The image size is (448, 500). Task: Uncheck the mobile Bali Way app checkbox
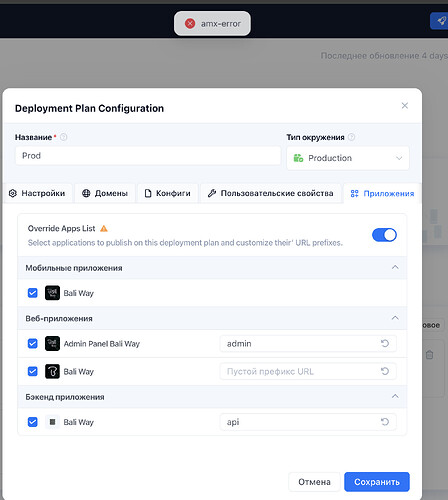(x=33, y=293)
